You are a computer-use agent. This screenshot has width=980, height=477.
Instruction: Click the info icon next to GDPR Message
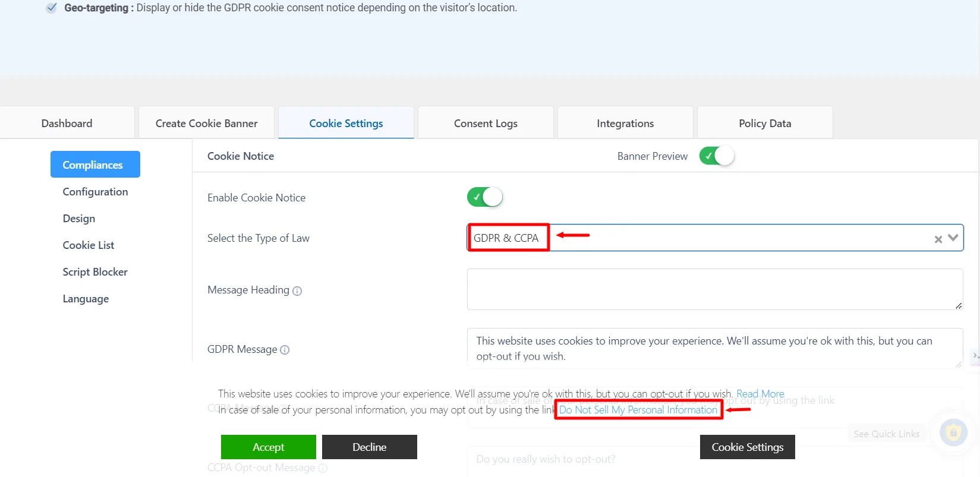tap(285, 350)
